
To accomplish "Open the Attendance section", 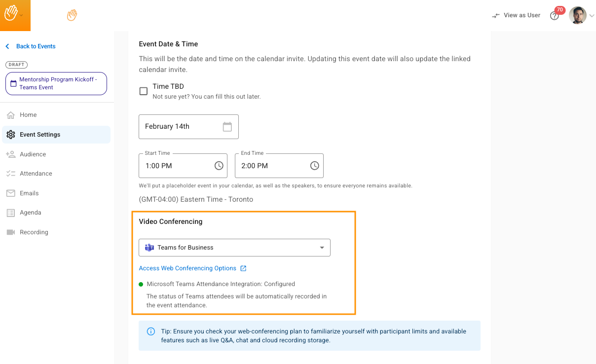I will pos(36,174).
